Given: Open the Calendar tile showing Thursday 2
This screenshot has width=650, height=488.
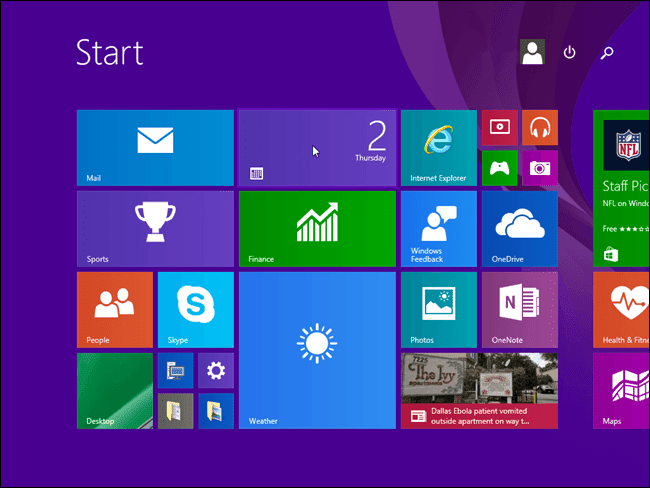Looking at the screenshot, I should pyautogui.click(x=318, y=148).
